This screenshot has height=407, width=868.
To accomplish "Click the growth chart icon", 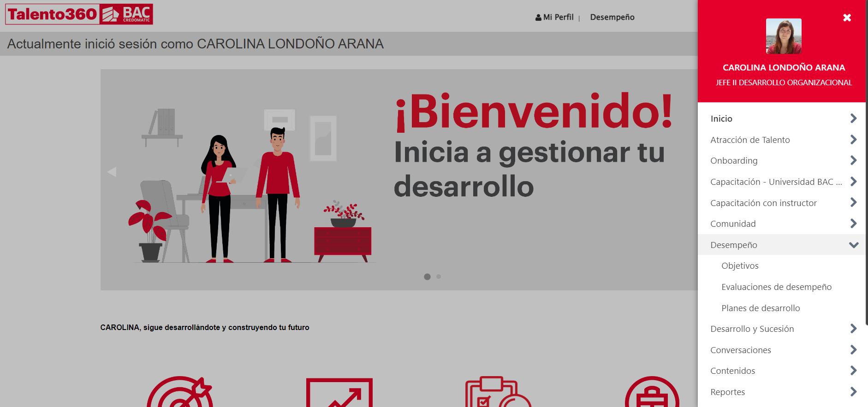I will (339, 392).
